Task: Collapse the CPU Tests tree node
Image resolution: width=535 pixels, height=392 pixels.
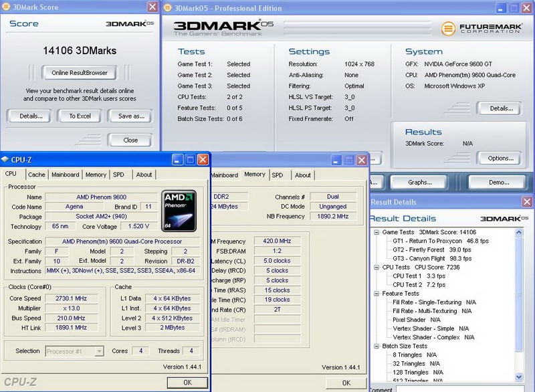Action: pyautogui.click(x=377, y=268)
